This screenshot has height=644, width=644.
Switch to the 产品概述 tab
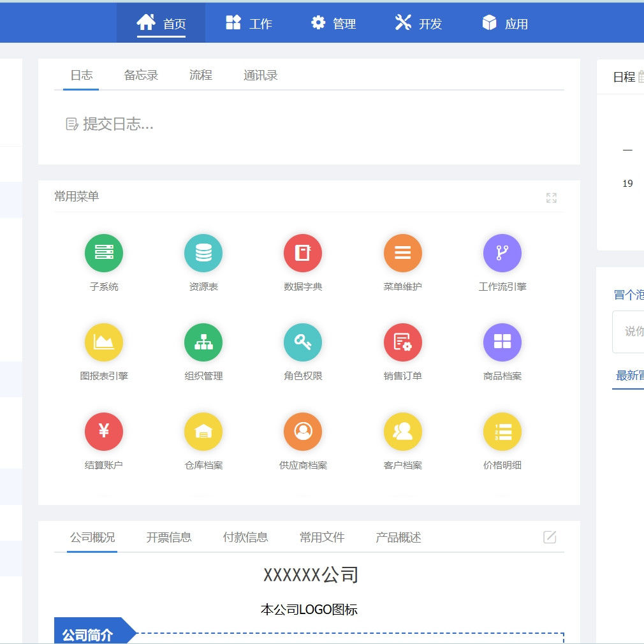(x=398, y=538)
